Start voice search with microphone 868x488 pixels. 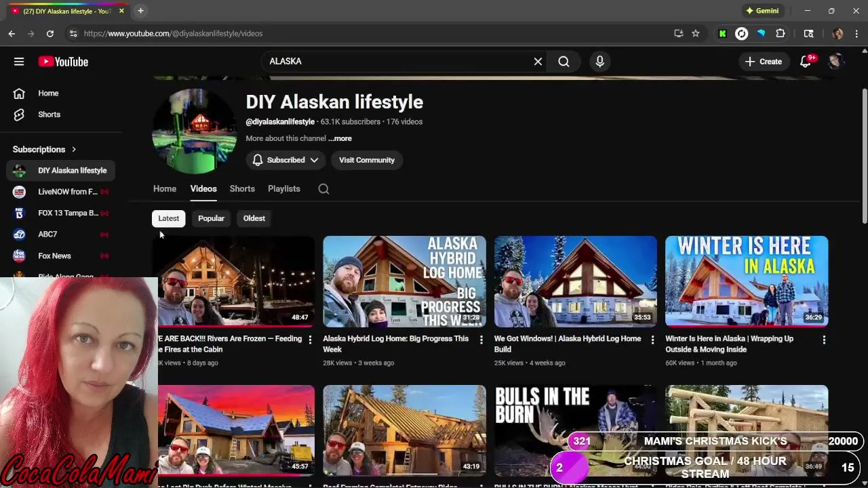coord(599,62)
